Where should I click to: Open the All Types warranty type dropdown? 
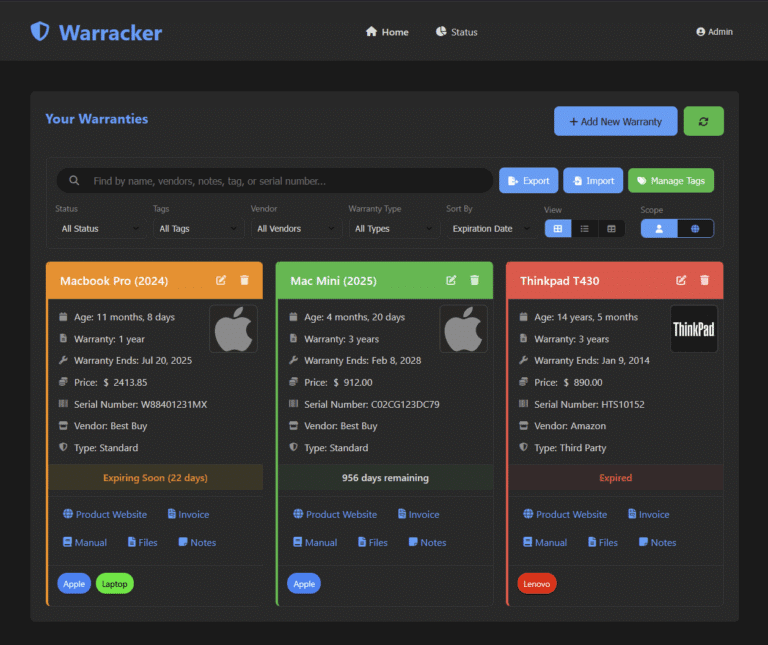[394, 229]
